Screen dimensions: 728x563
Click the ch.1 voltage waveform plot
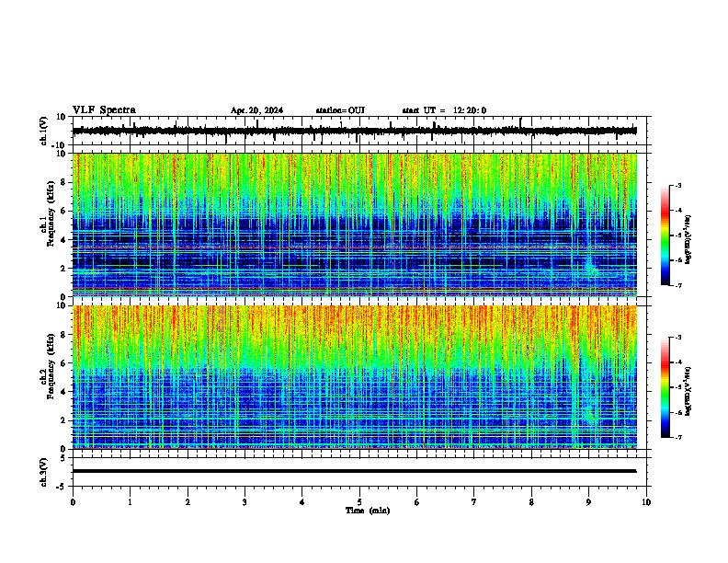point(359,131)
